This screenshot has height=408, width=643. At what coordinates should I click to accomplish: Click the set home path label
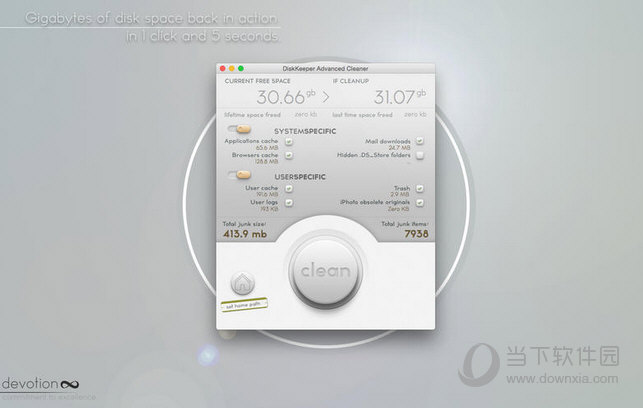[x=244, y=305]
